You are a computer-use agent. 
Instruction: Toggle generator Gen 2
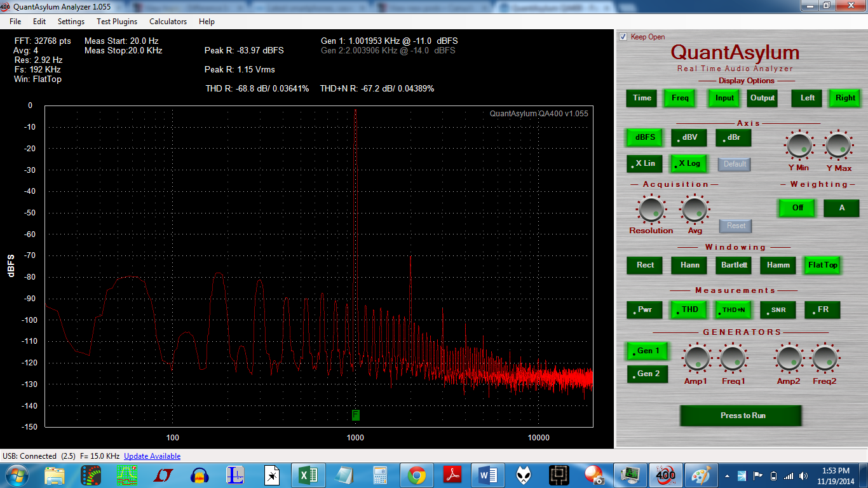pyautogui.click(x=648, y=374)
